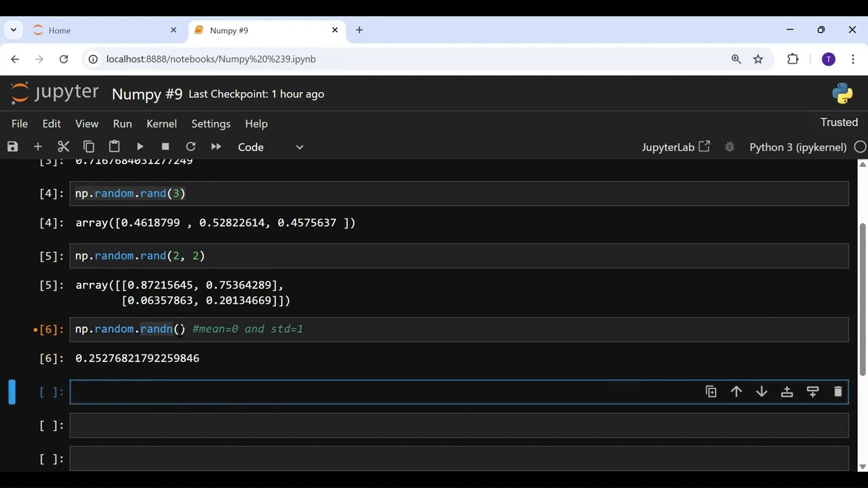Viewport: 868px width, 488px height.
Task: Run the selected cell with the play icon
Action: click(x=140, y=146)
